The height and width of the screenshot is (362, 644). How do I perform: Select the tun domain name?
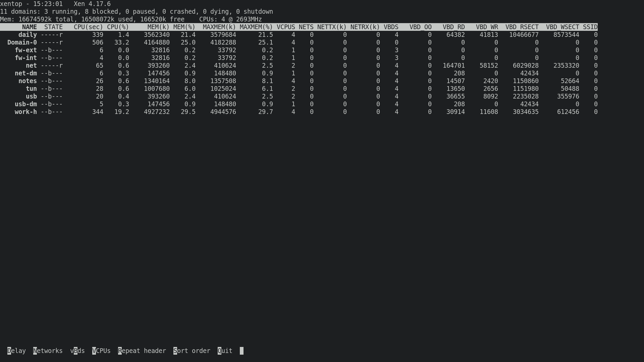coord(31,89)
